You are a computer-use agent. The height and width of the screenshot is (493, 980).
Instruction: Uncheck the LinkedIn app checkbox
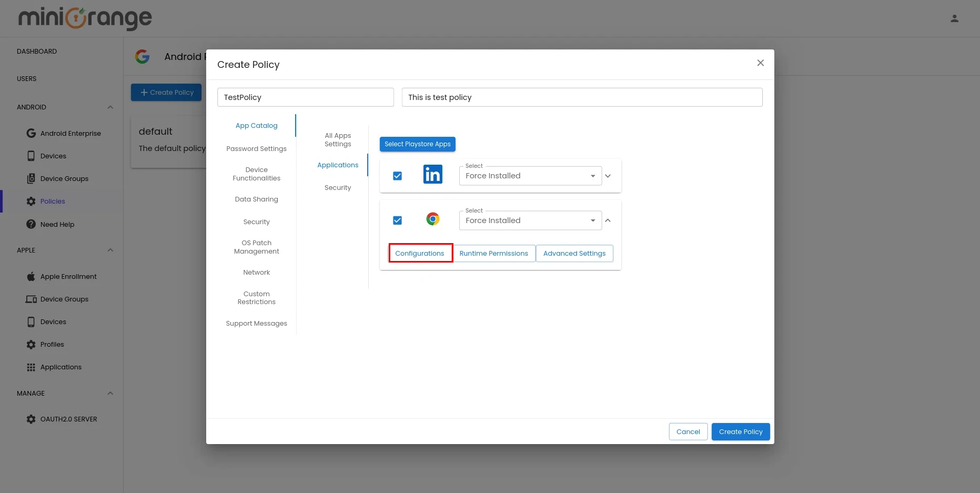click(397, 176)
